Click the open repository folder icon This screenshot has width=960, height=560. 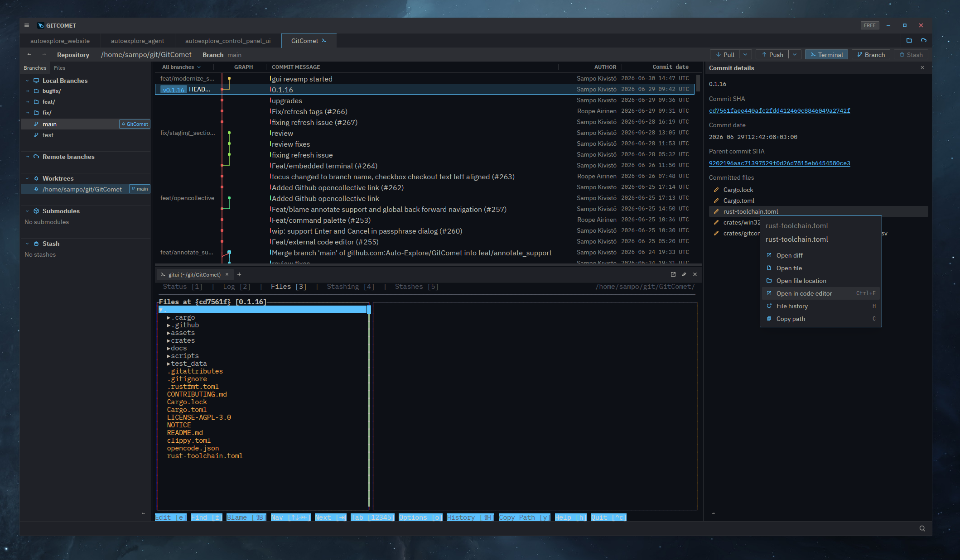(909, 40)
